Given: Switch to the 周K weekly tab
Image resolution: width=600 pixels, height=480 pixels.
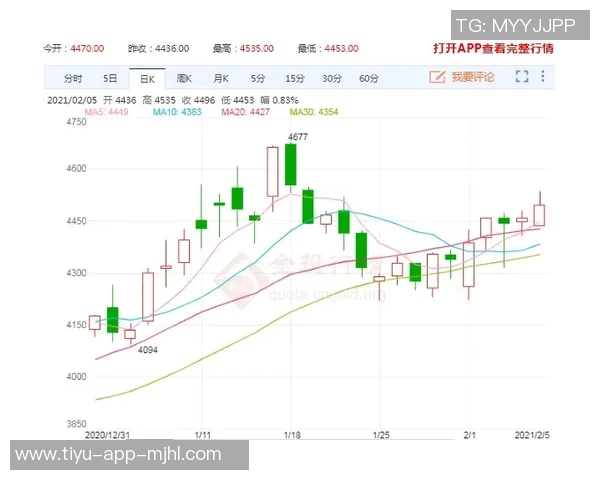Looking at the screenshot, I should [184, 78].
